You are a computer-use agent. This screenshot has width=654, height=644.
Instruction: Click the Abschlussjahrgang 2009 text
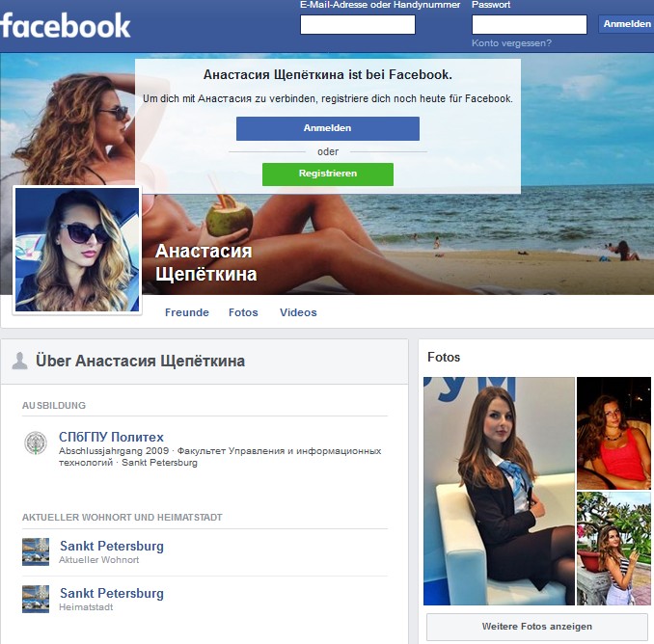coord(114,451)
